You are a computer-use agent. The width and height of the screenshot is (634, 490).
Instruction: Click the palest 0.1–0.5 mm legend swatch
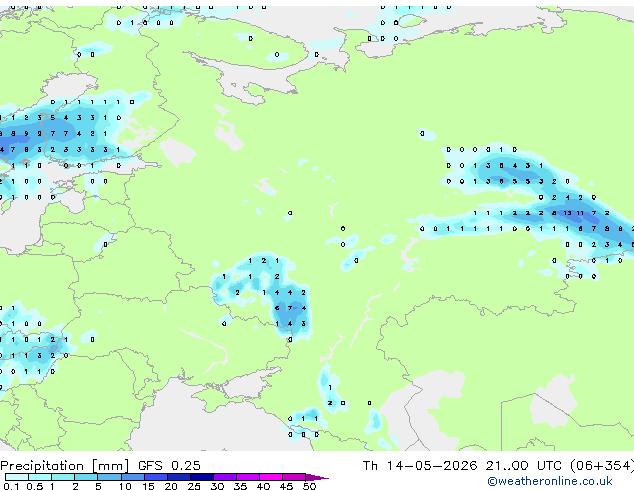[x=17, y=477]
